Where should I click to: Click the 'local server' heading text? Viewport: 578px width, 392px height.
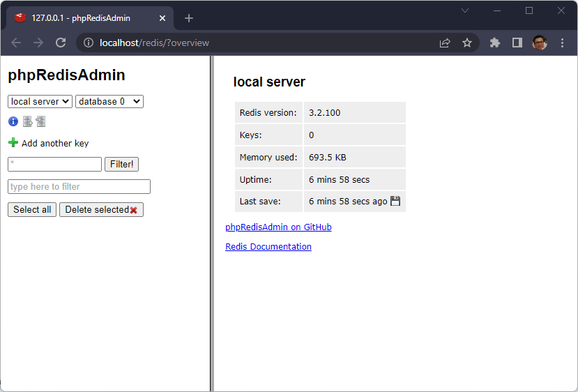[x=269, y=82]
